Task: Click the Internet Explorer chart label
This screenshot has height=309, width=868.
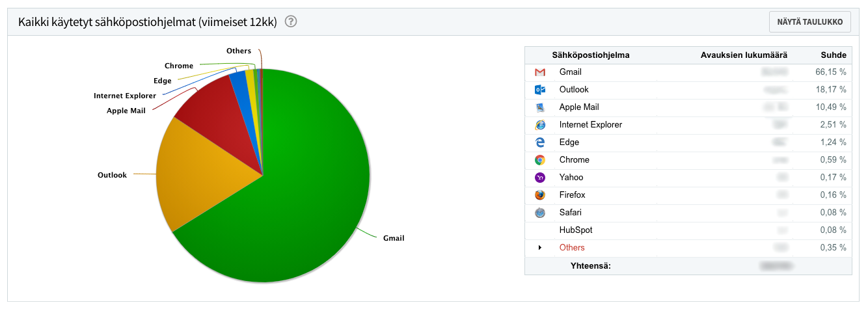Action: (x=125, y=96)
